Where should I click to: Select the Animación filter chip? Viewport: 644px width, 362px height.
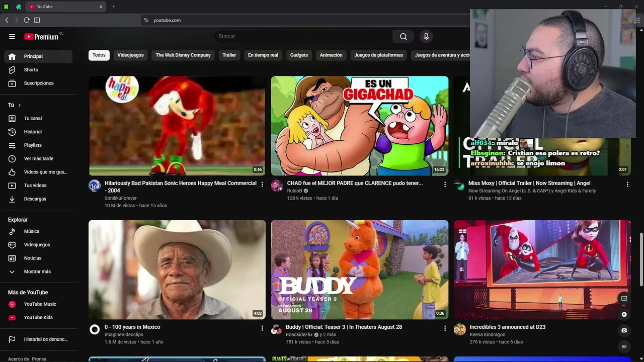[331, 55]
